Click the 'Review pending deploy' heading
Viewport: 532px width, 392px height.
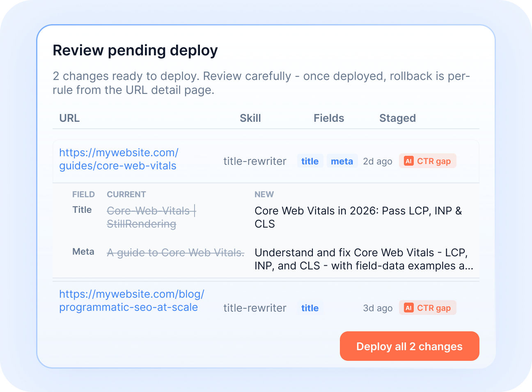click(135, 50)
